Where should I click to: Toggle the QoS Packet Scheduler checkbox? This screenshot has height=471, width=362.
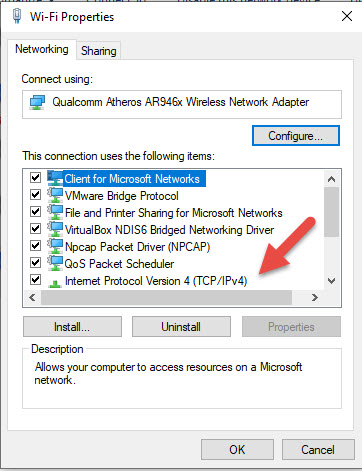pyautogui.click(x=35, y=262)
